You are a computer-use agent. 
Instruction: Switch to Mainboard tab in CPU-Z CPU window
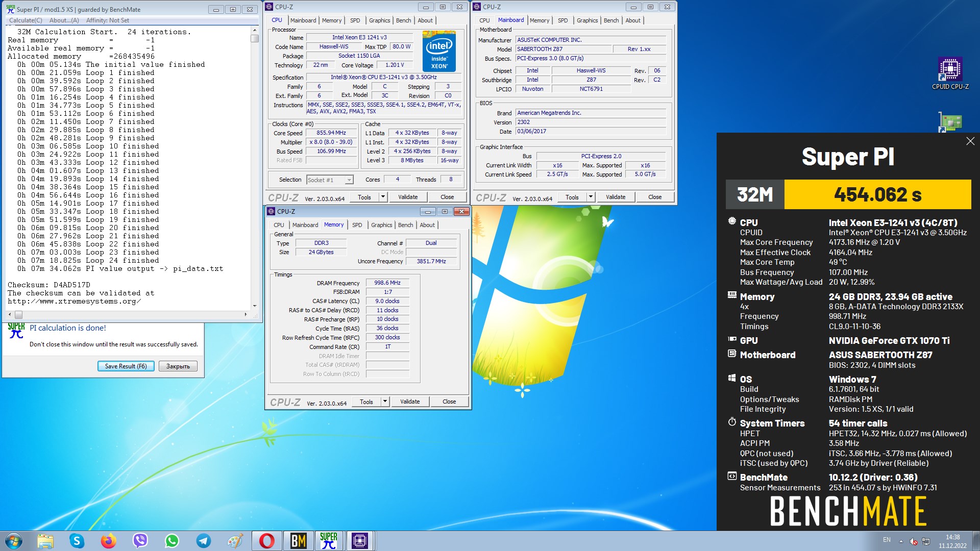tap(303, 20)
